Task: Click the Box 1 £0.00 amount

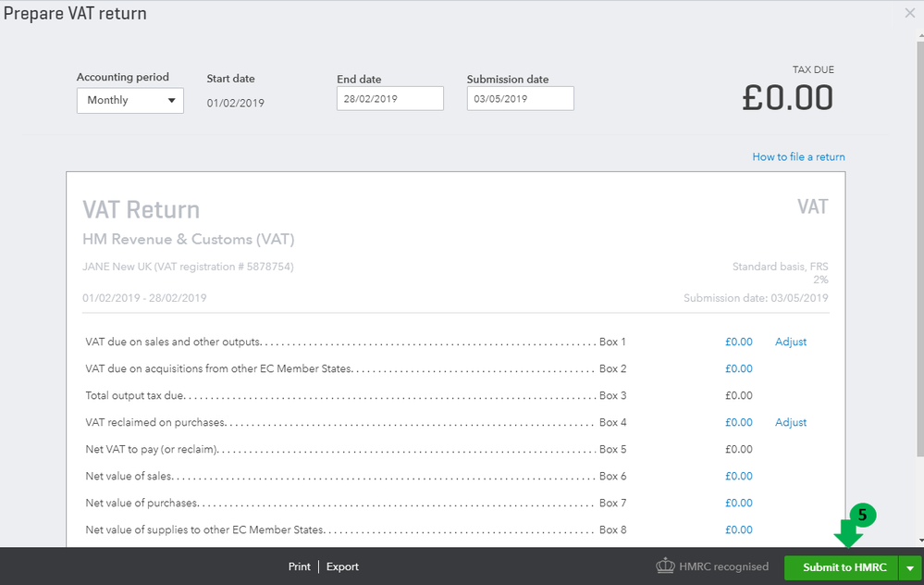Action: [x=738, y=342]
